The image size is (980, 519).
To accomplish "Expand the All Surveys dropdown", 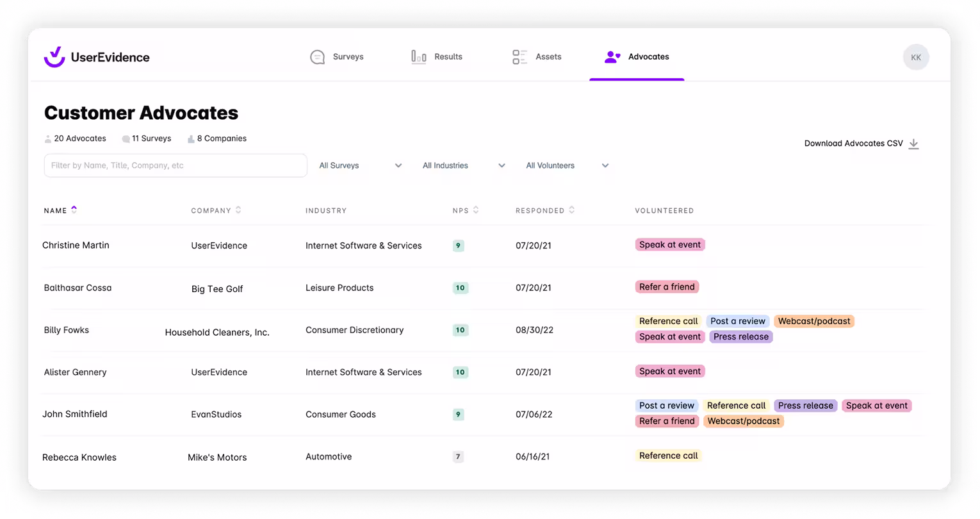I will pos(361,165).
